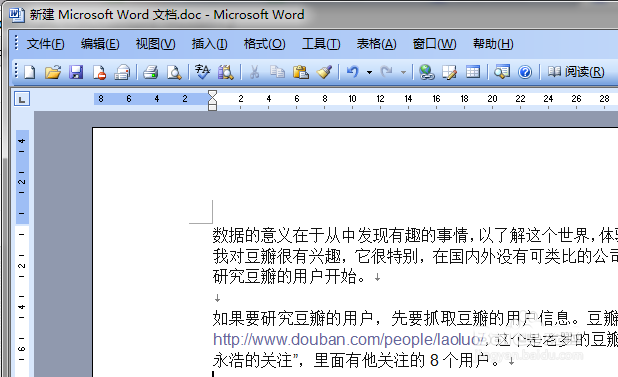
Task: Open the 文件(F) menu
Action: point(46,44)
